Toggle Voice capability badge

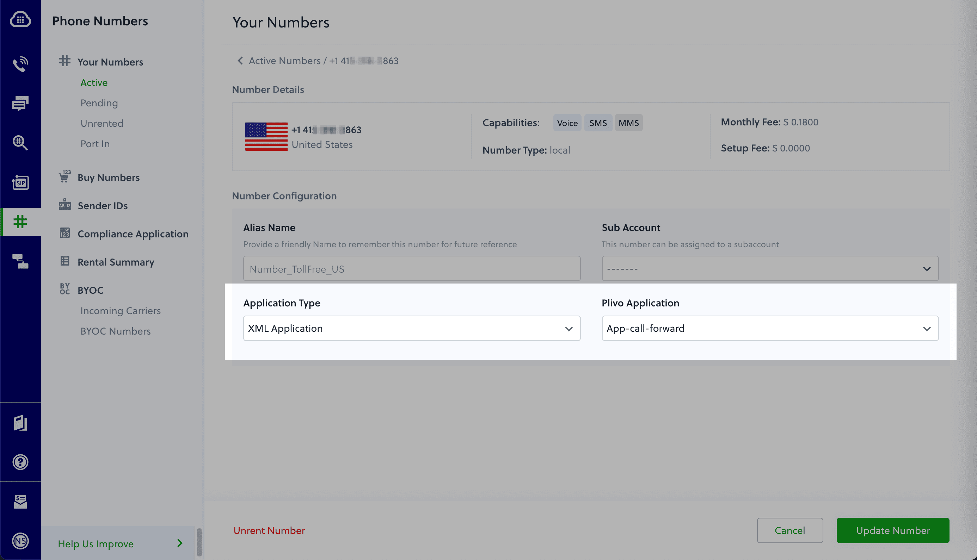(x=567, y=123)
